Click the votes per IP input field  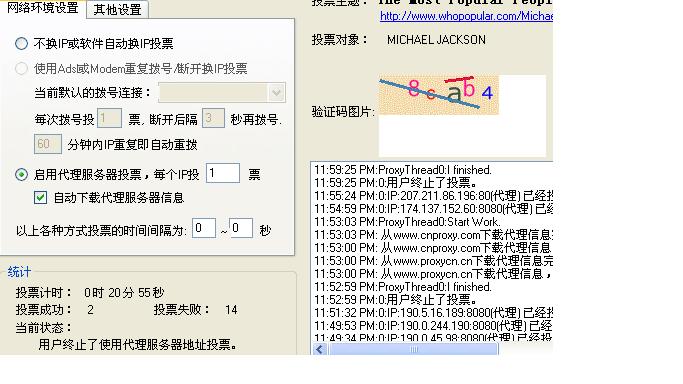(223, 173)
